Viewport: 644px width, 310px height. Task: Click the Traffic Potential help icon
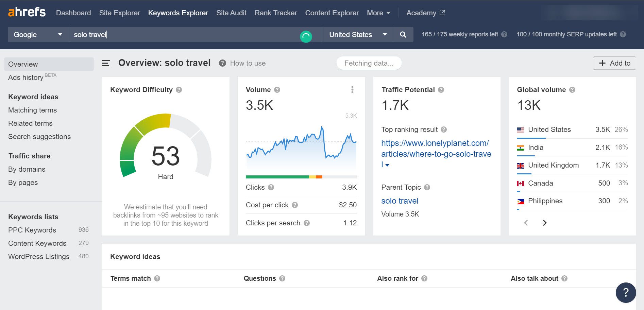coord(441,90)
